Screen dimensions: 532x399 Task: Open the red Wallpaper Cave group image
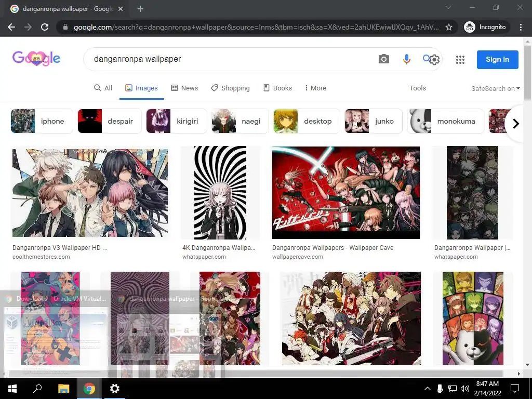[x=345, y=193]
